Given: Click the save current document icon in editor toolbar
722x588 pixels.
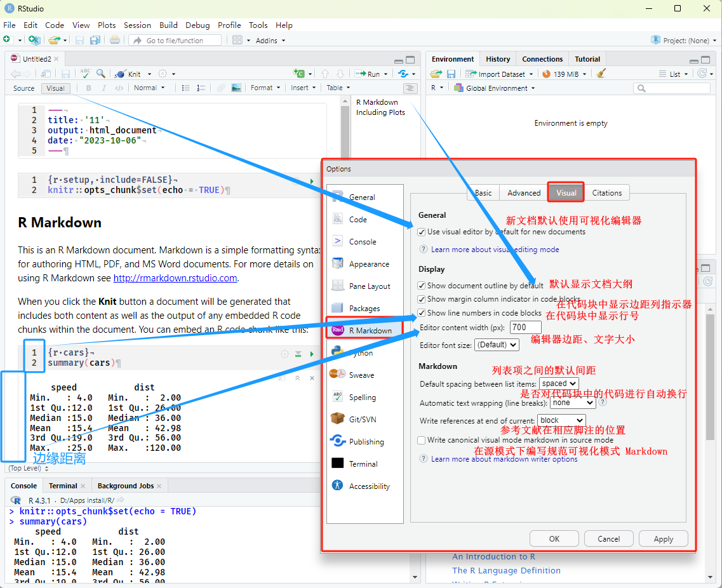Looking at the screenshot, I should 66,74.
